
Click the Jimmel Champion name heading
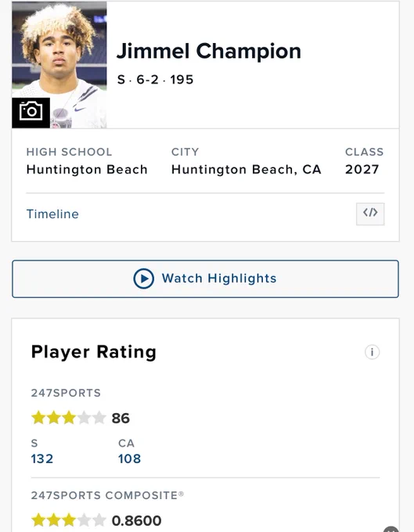(209, 51)
